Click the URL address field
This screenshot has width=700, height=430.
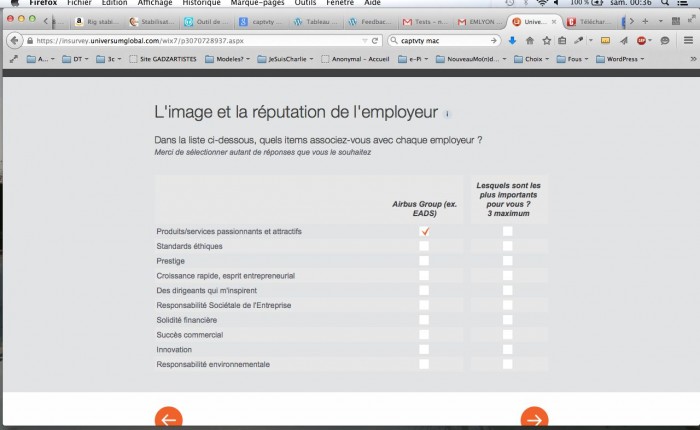point(196,41)
